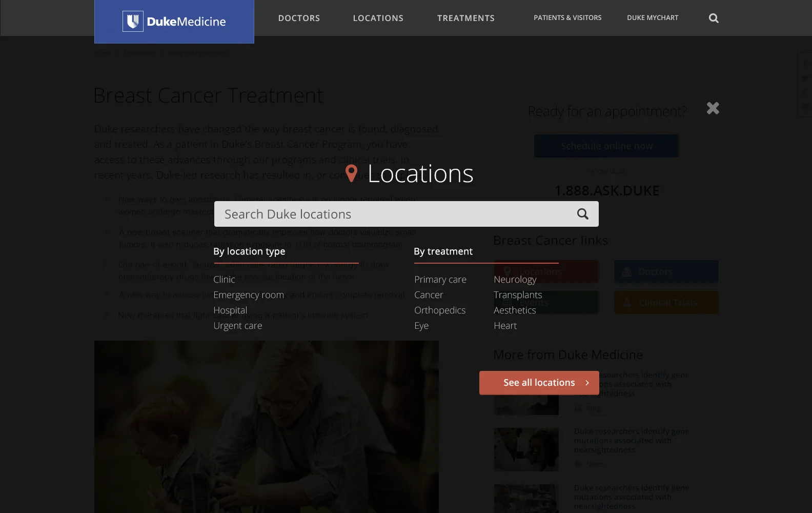Open the Doctors button in Breast Cancer links
The image size is (812, 513).
pos(666,271)
